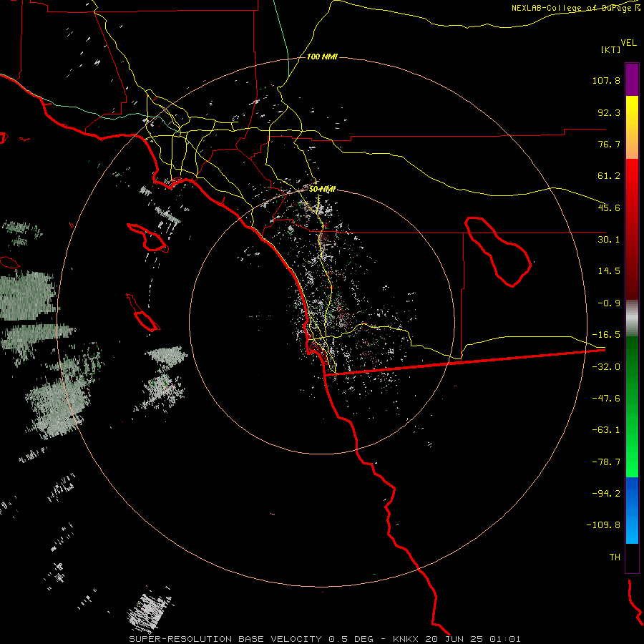This screenshot has width=644, height=644.
Task: Pick the blue segment of velocity color bar
Action: [632, 510]
